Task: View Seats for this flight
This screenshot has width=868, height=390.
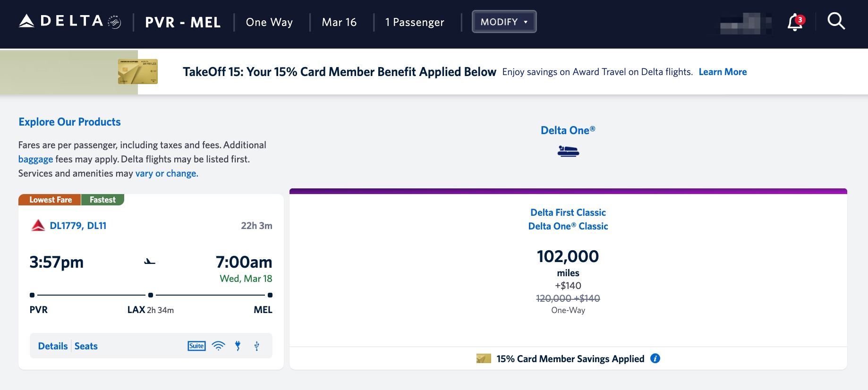Action: click(86, 346)
